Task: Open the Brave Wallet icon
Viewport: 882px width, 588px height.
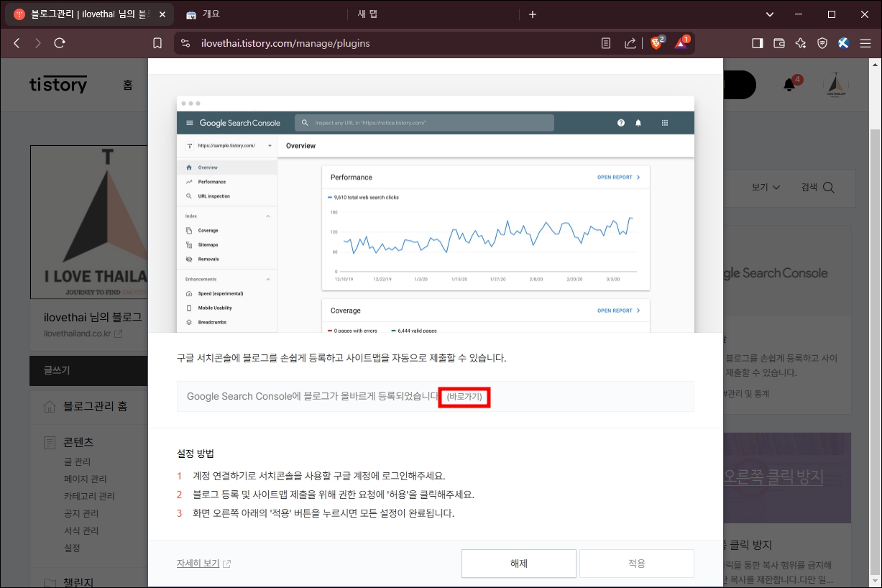Action: [778, 43]
